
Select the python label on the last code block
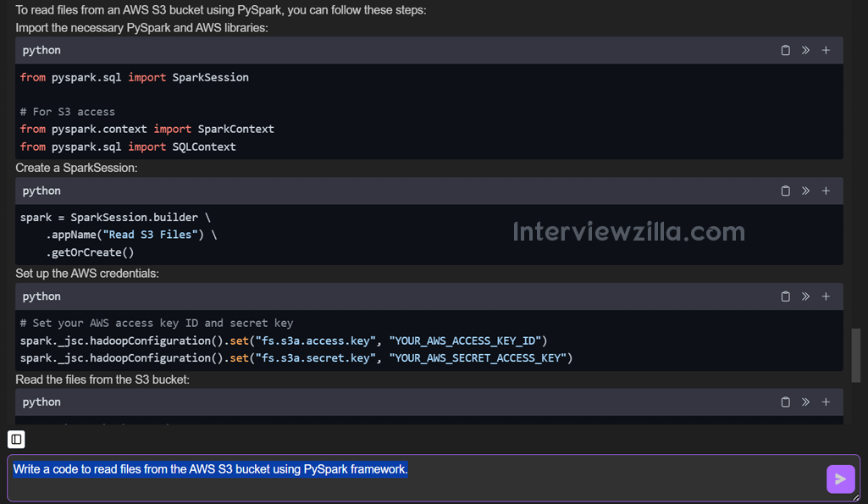tap(41, 402)
